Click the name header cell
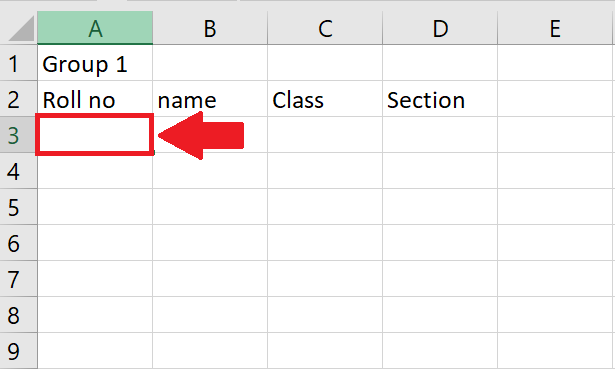The height and width of the screenshot is (369, 615). coord(210,99)
